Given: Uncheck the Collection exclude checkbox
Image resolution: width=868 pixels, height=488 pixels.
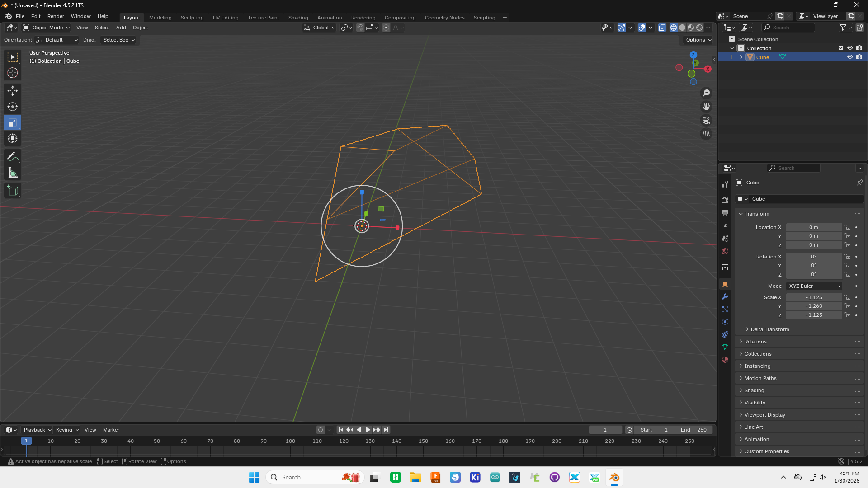Looking at the screenshot, I should (841, 48).
